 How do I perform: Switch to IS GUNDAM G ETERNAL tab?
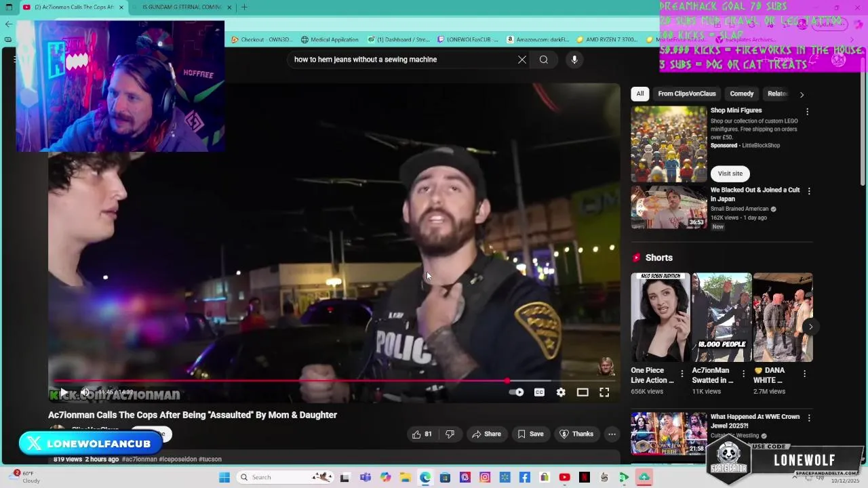(182, 7)
